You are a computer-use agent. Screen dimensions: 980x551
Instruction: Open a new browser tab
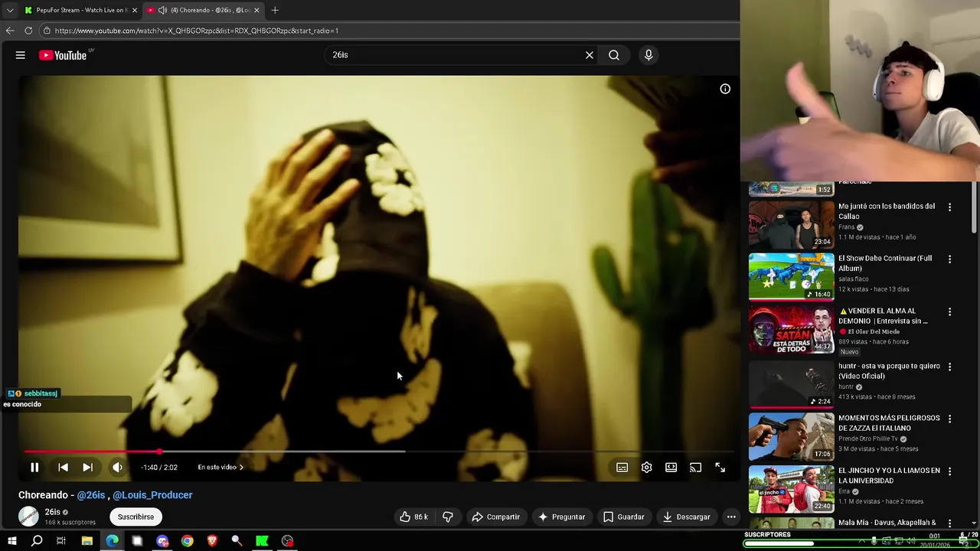pos(275,10)
